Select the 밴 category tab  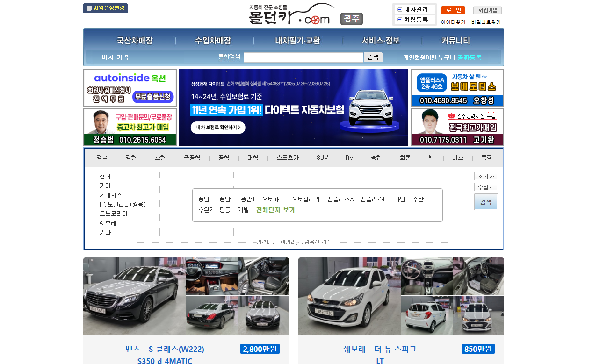(431, 158)
